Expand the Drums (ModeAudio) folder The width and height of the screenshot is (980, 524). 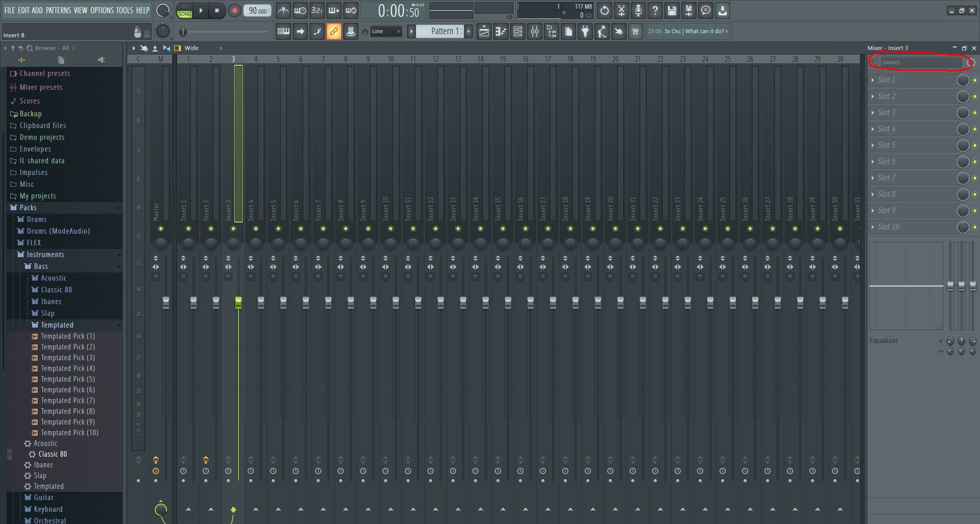58,231
